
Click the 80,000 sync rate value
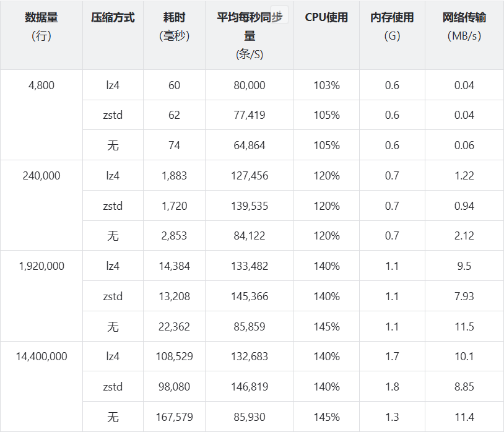[250, 85]
